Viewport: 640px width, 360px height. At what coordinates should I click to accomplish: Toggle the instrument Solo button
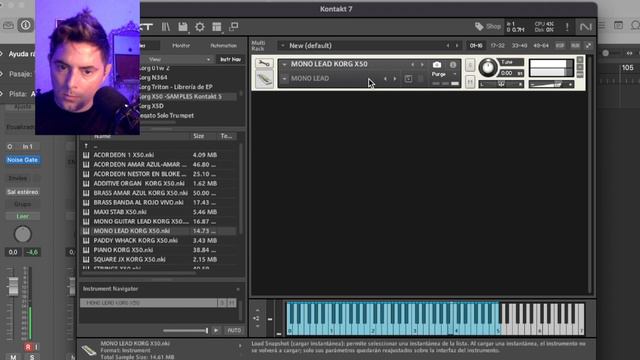470,65
